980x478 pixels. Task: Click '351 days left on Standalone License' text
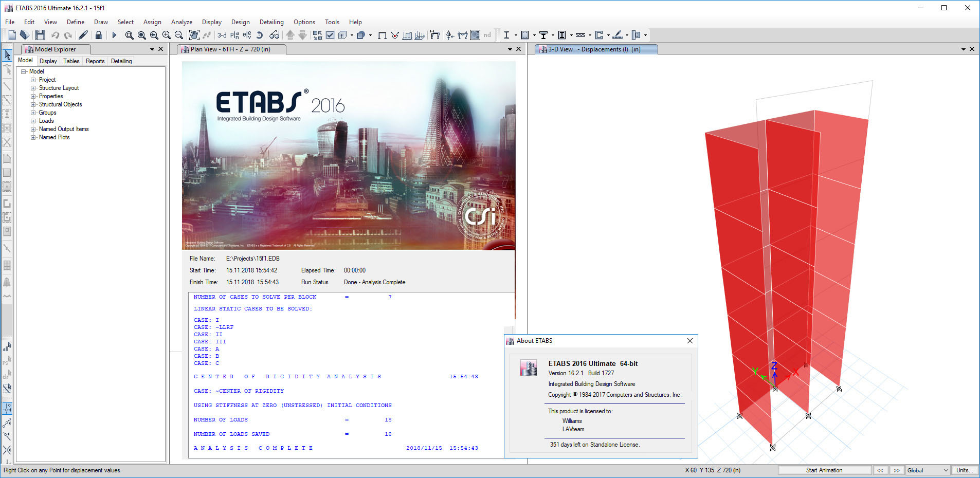pyautogui.click(x=595, y=445)
